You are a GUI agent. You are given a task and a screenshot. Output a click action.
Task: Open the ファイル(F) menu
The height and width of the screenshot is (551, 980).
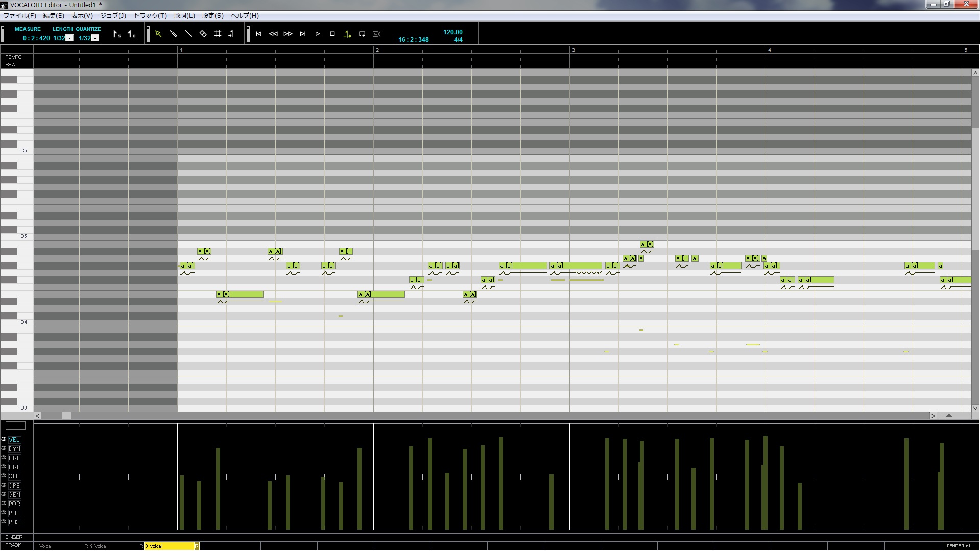coord(20,16)
